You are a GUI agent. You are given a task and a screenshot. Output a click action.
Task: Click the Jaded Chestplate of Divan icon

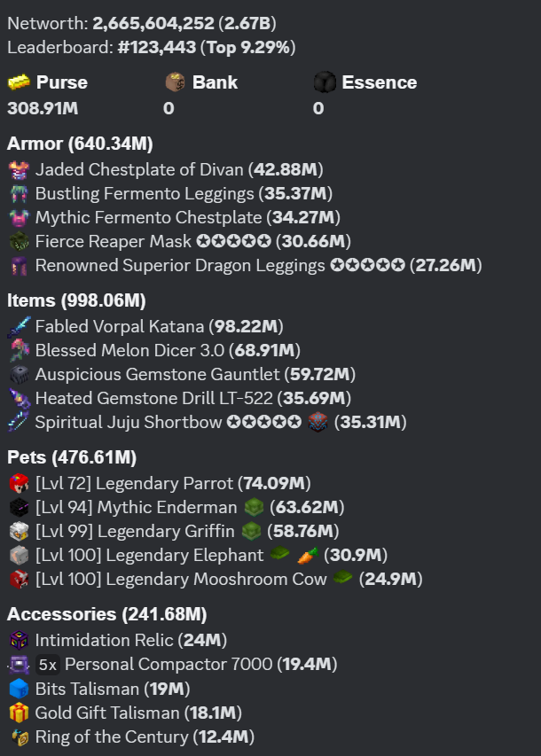point(20,169)
